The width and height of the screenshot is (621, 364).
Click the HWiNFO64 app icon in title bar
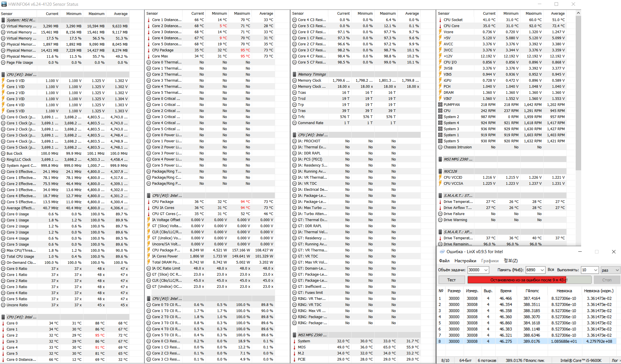[x=4, y=4]
